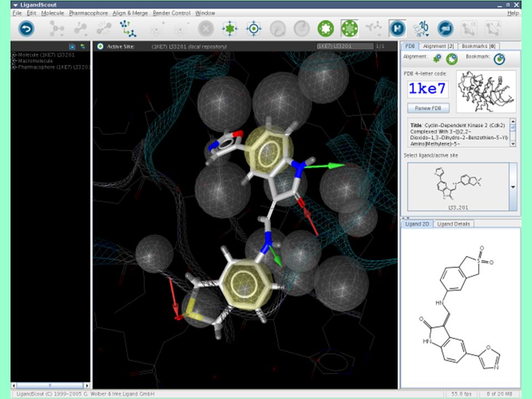Screen dimensions: 532x399
Task: Click the small green ligand alignment icon
Action: (437, 59)
